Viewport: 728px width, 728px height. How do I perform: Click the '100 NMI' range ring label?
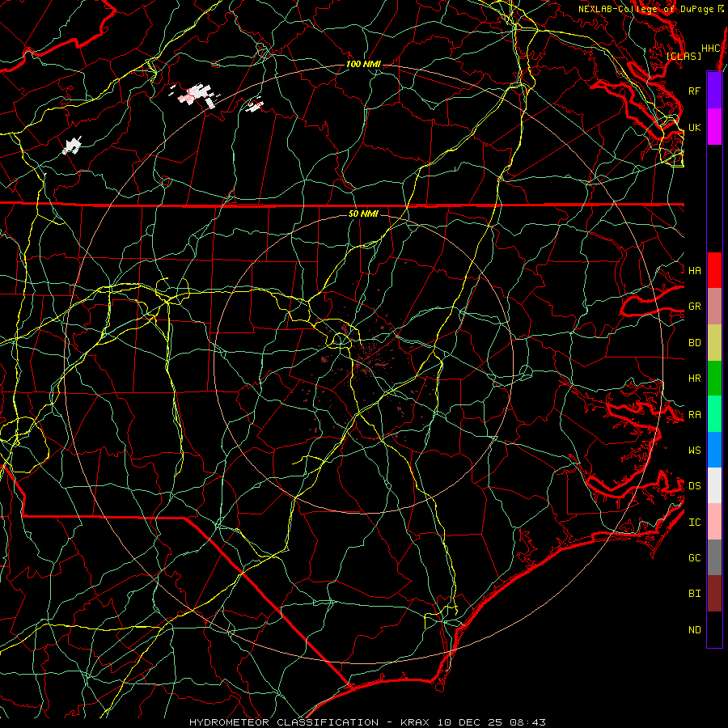tap(363, 64)
